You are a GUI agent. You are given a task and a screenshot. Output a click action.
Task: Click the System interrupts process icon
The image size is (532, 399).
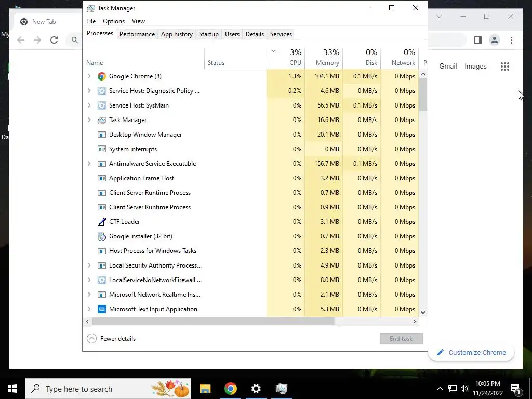point(101,149)
